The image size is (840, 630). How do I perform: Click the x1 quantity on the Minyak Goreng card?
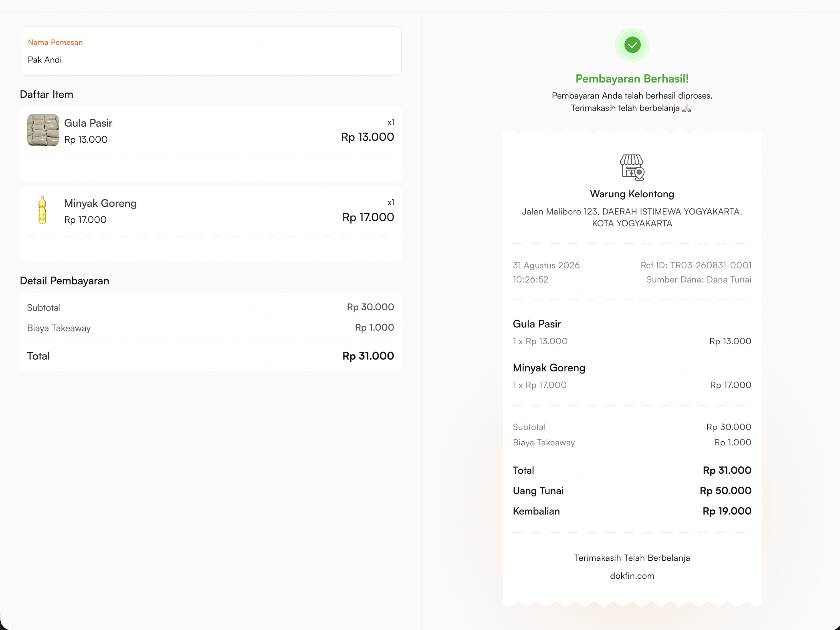[x=391, y=202]
